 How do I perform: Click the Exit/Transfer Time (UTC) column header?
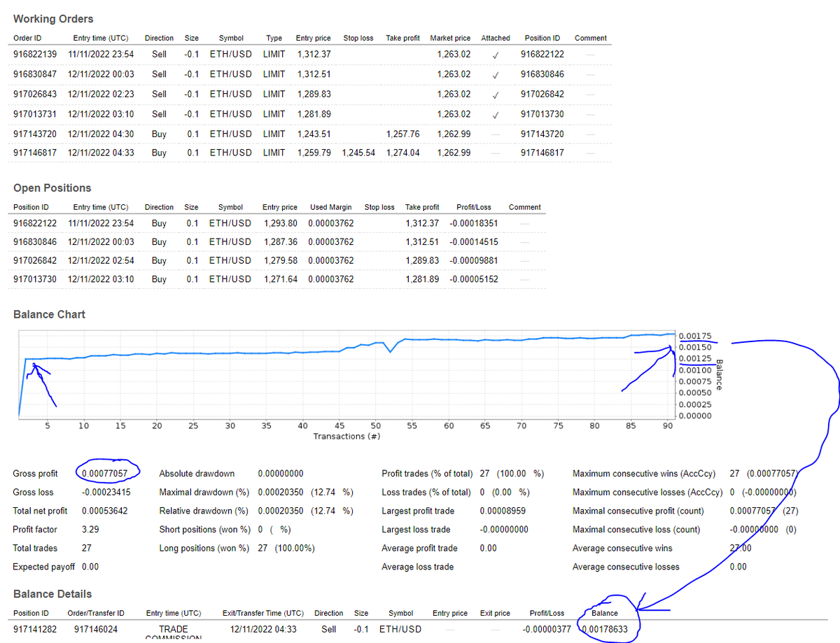coord(263,613)
